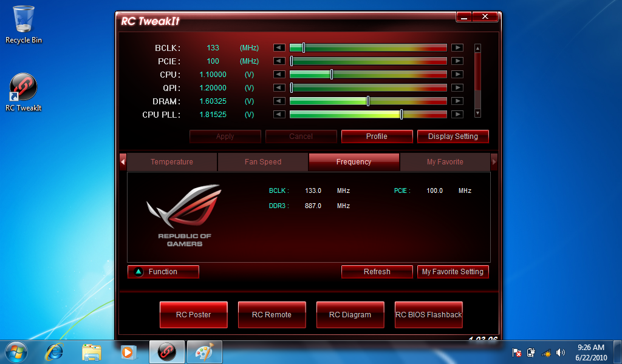Lower QPI voltage with left arrow
This screenshot has height=364, width=622.
click(x=279, y=87)
